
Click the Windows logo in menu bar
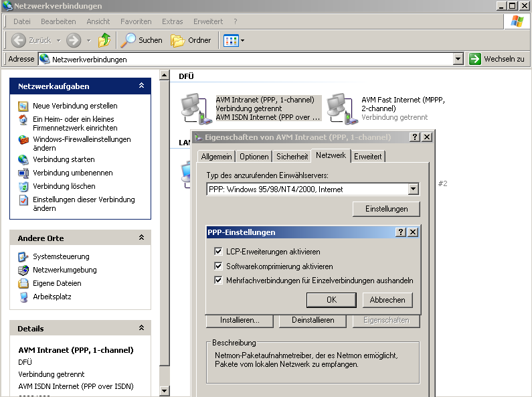click(x=517, y=21)
